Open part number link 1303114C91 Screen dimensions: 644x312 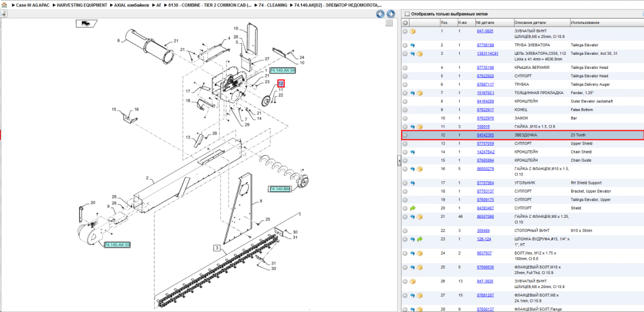[488, 54]
